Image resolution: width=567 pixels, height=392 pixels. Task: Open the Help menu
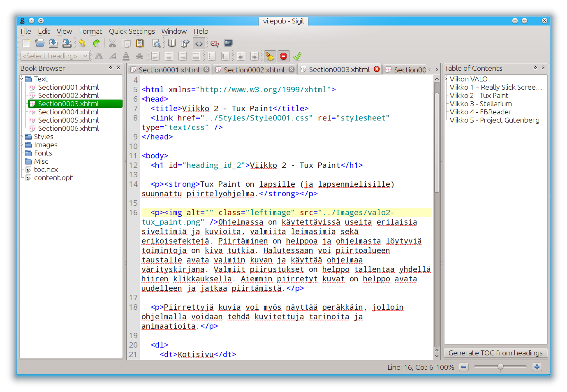pyautogui.click(x=201, y=31)
